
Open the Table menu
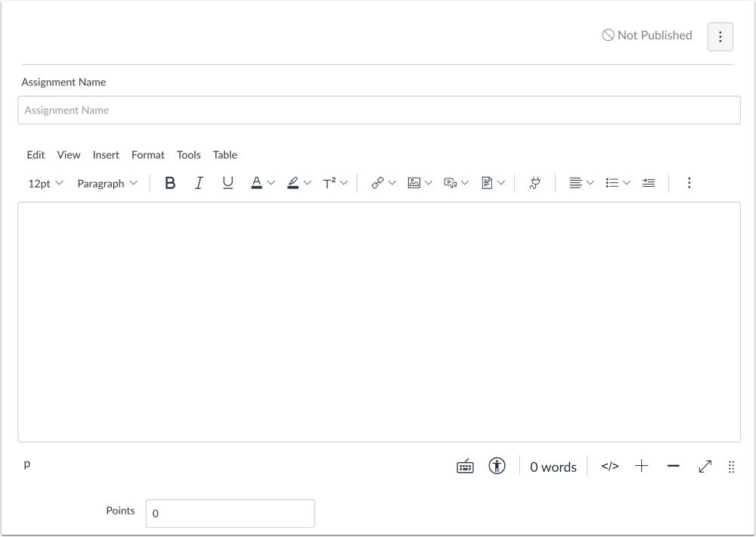225,155
